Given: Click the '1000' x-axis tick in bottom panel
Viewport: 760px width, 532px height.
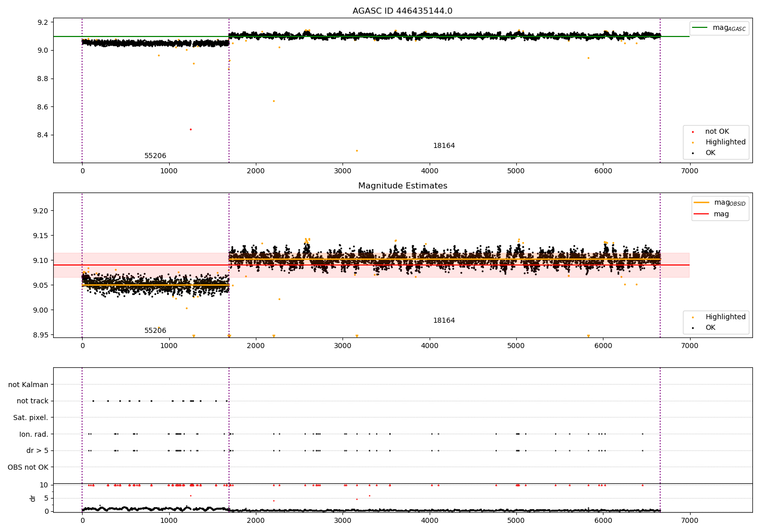Looking at the screenshot, I should point(169,521).
